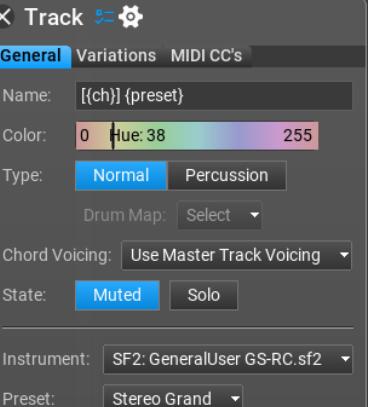Switch to the General tab

click(34, 56)
